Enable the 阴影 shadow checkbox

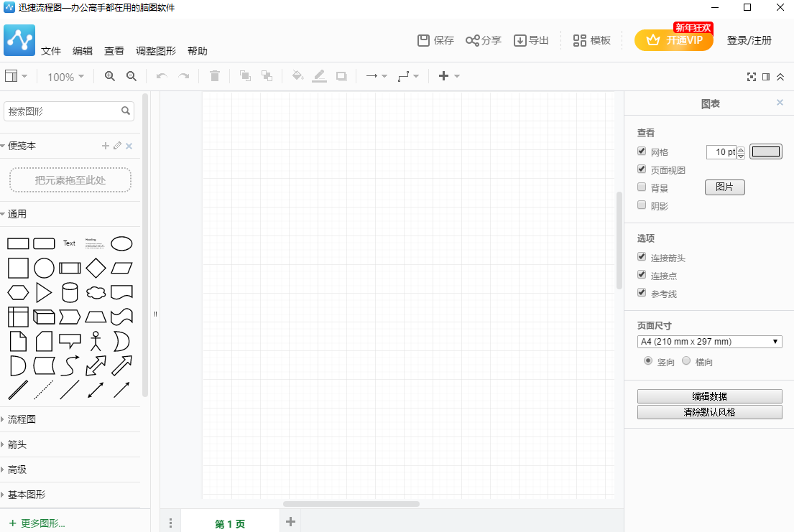[642, 205]
